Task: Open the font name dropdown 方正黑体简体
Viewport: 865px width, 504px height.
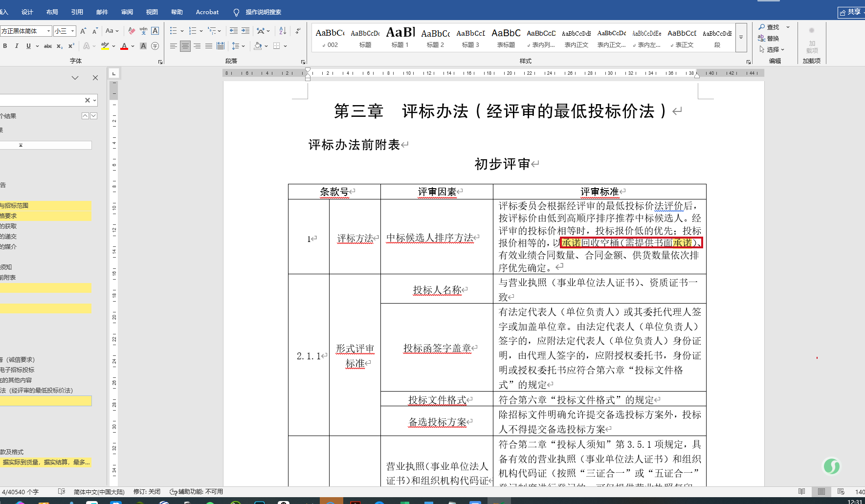Action: coord(48,31)
